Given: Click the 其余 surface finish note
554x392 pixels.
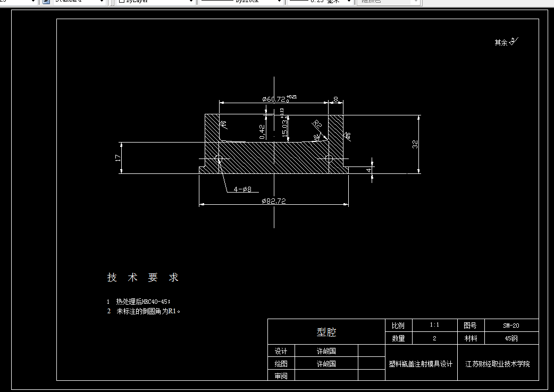Looking at the screenshot, I should tap(506, 41).
